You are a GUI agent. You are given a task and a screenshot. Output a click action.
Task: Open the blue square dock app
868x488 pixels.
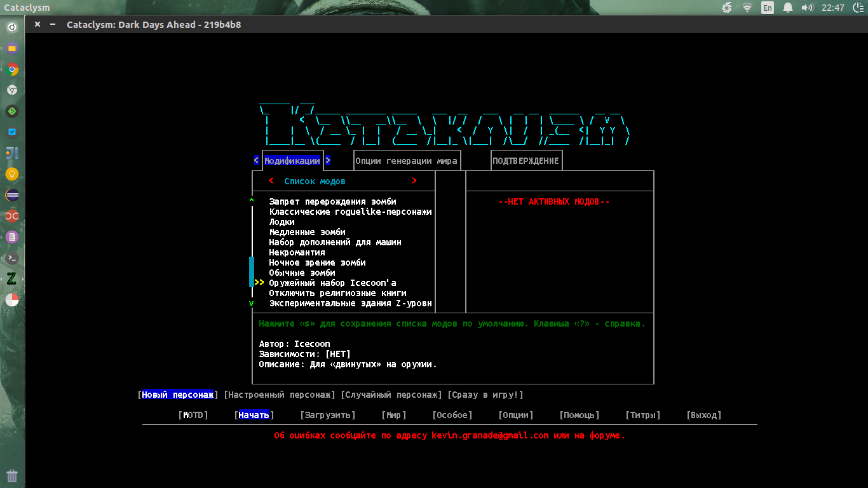(12, 132)
